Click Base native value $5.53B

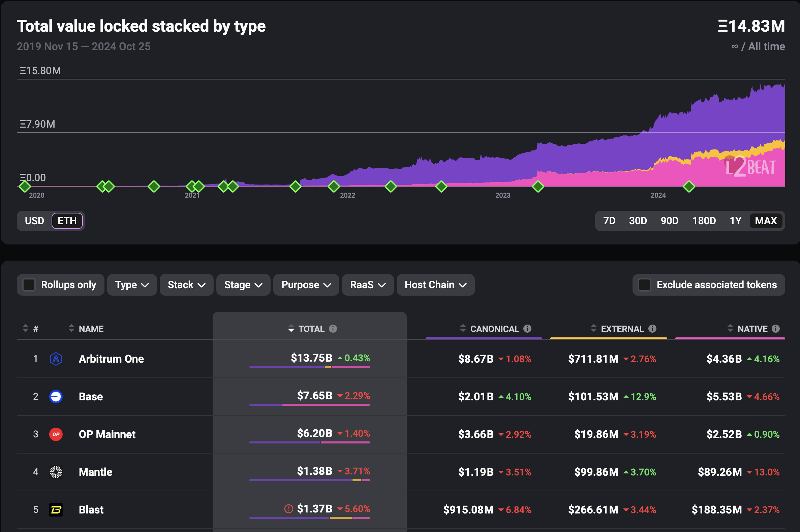click(724, 396)
